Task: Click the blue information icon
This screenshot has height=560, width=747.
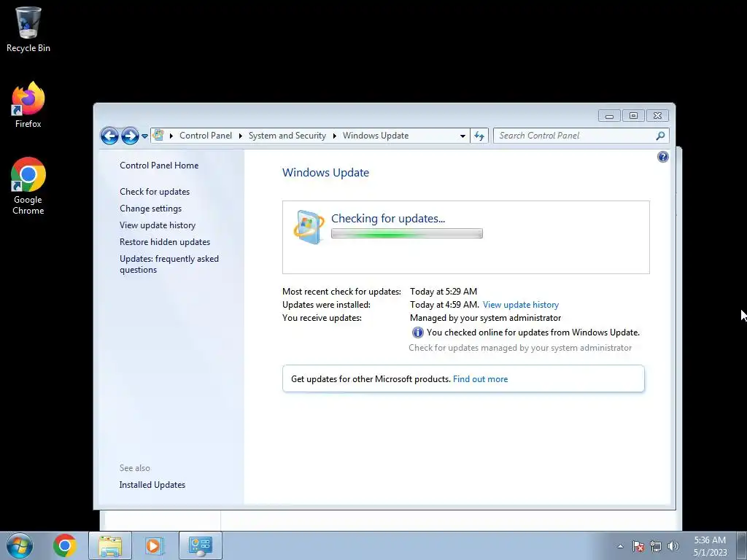Action: tap(417, 332)
